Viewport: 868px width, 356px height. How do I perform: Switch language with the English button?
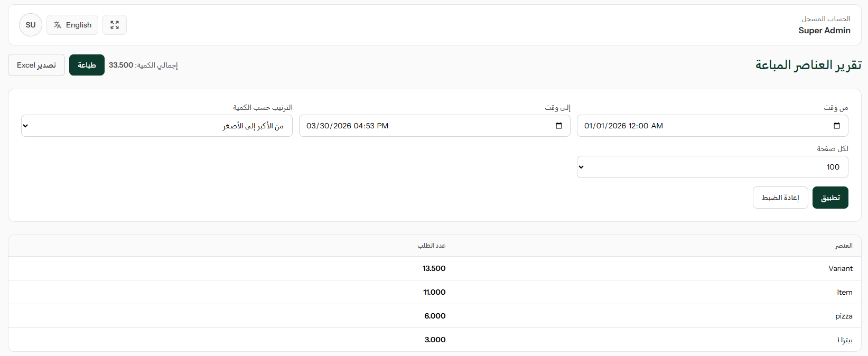point(72,25)
